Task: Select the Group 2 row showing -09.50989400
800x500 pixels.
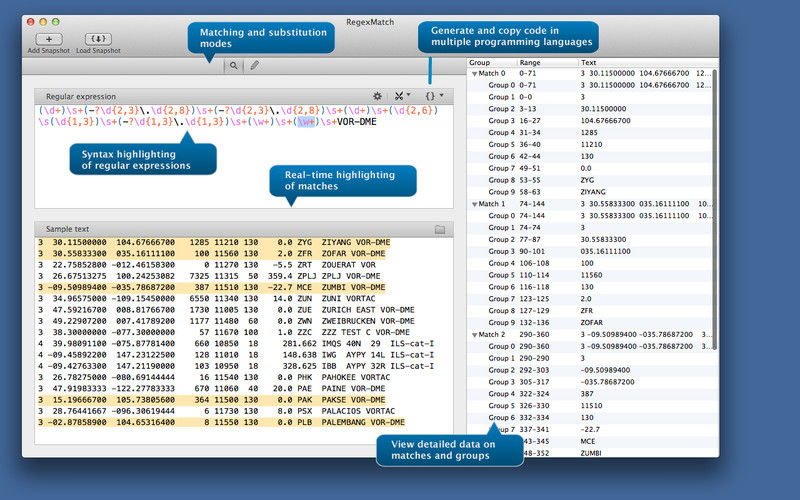Action: point(589,370)
